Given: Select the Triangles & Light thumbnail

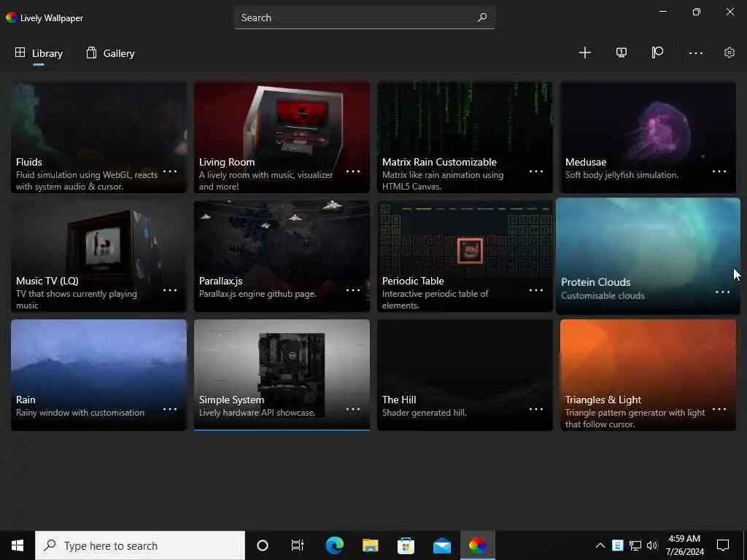Looking at the screenshot, I should point(648,376).
